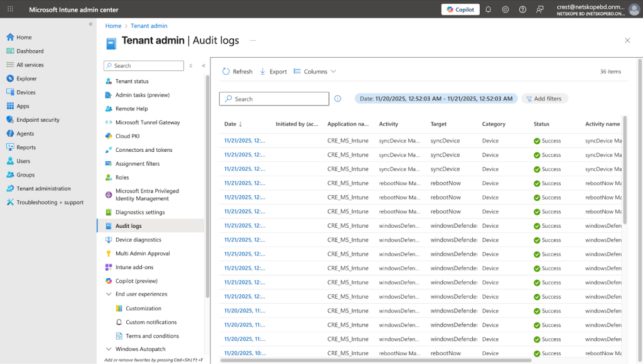Click the info icon beside Search

pyautogui.click(x=337, y=99)
